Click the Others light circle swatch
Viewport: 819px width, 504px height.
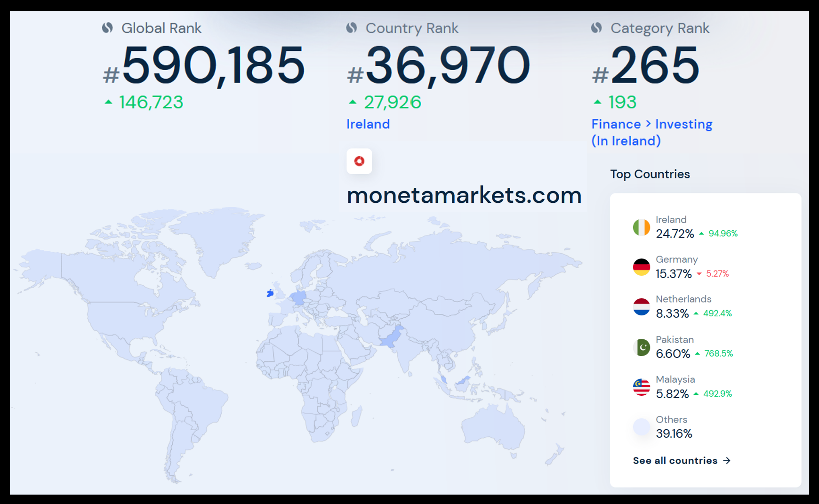[641, 427]
